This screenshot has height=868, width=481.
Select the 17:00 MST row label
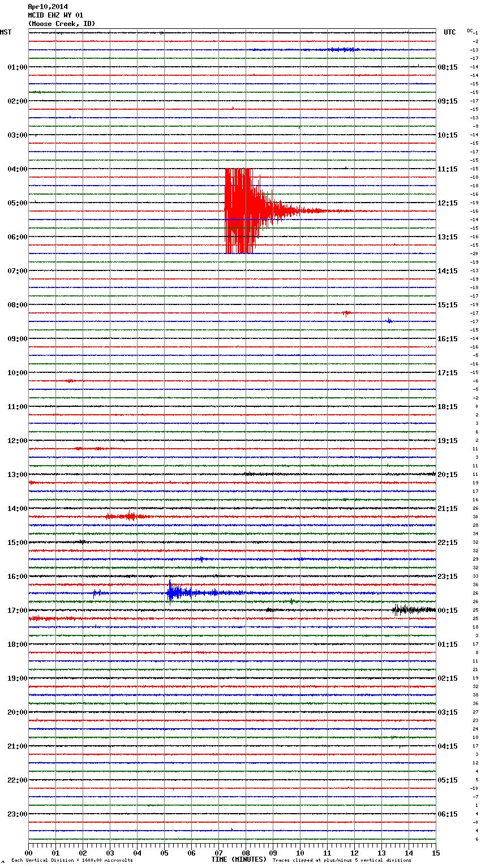point(17,611)
